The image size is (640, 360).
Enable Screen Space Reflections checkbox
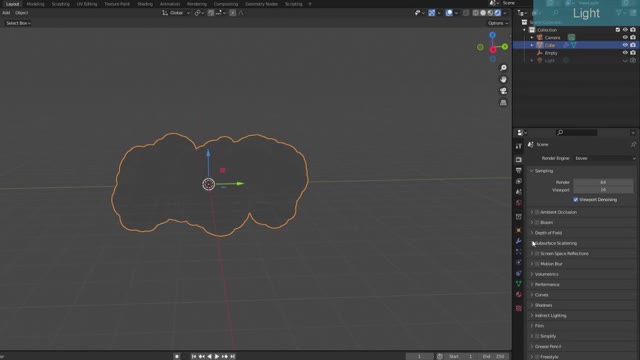click(x=537, y=253)
